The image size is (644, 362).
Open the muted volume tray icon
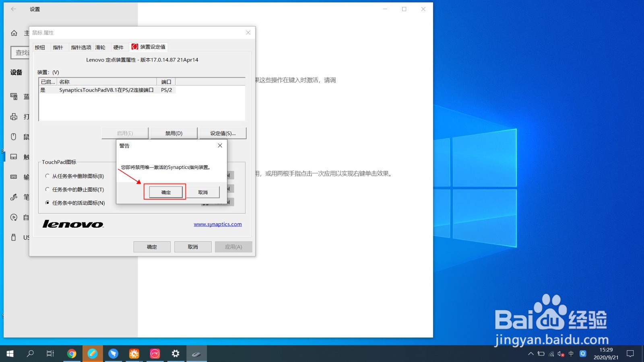561,354
